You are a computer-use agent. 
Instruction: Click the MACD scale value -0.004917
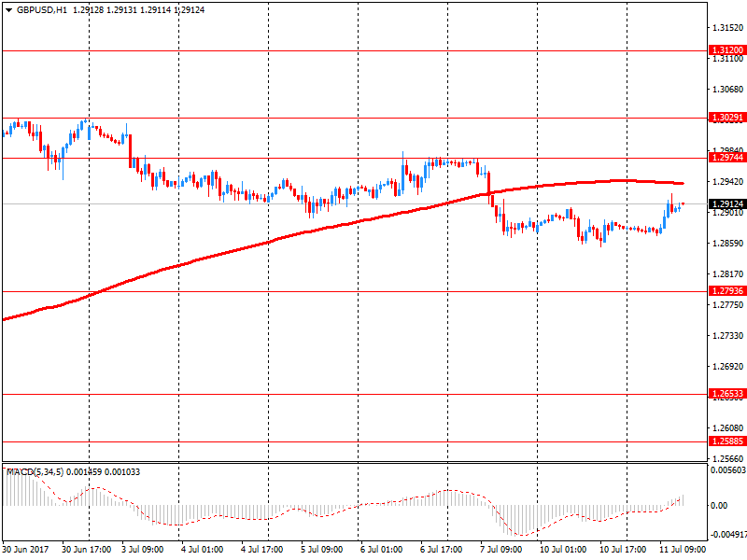pos(728,535)
